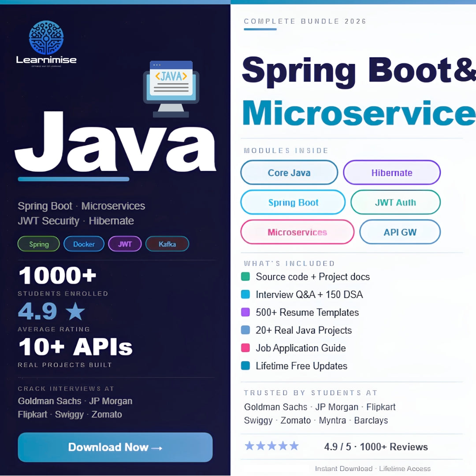Click the purple square beside Resume Templates
The width and height of the screenshot is (476, 476).
coord(245,312)
